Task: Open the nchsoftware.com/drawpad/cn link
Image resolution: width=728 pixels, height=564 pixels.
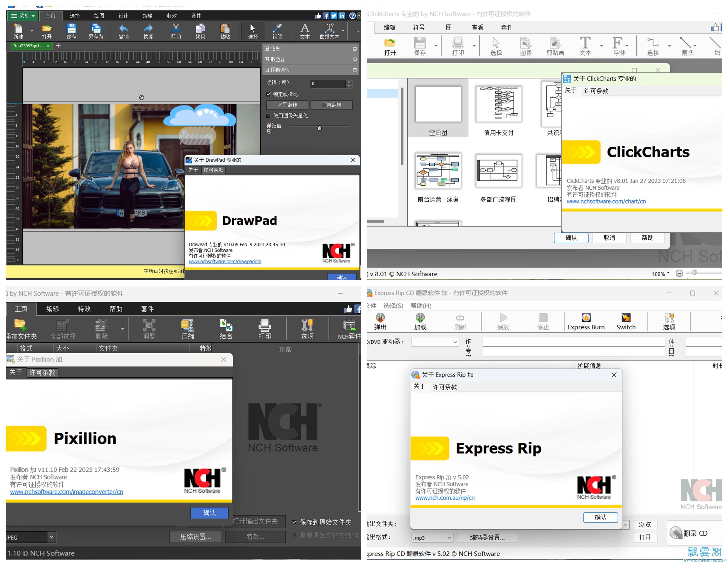Action: pos(225,262)
